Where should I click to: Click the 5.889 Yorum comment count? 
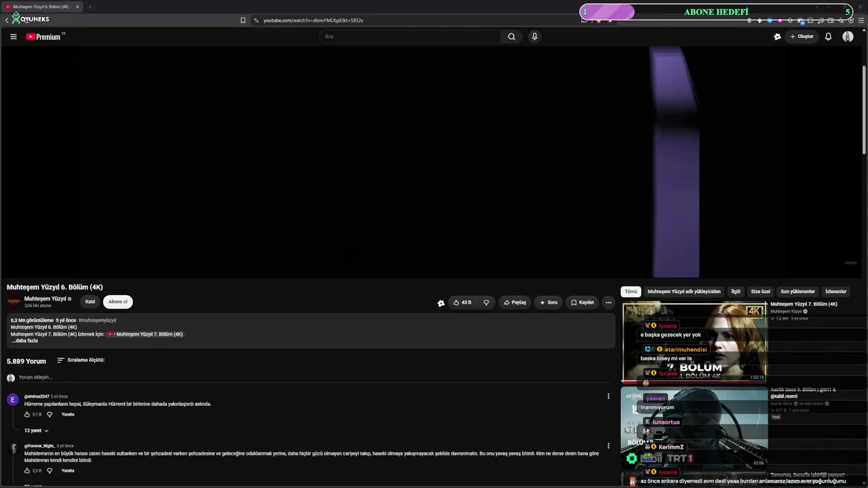coord(26,361)
